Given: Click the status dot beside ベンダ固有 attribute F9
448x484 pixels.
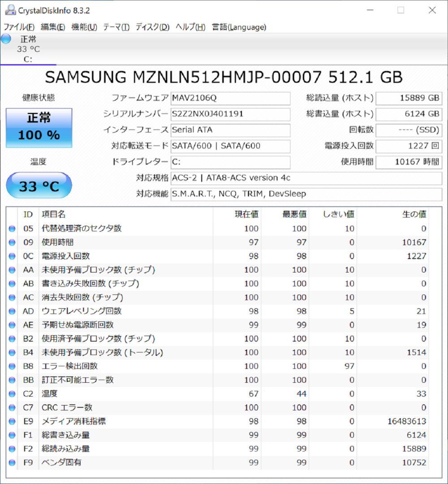Looking at the screenshot, I should (x=13, y=462).
